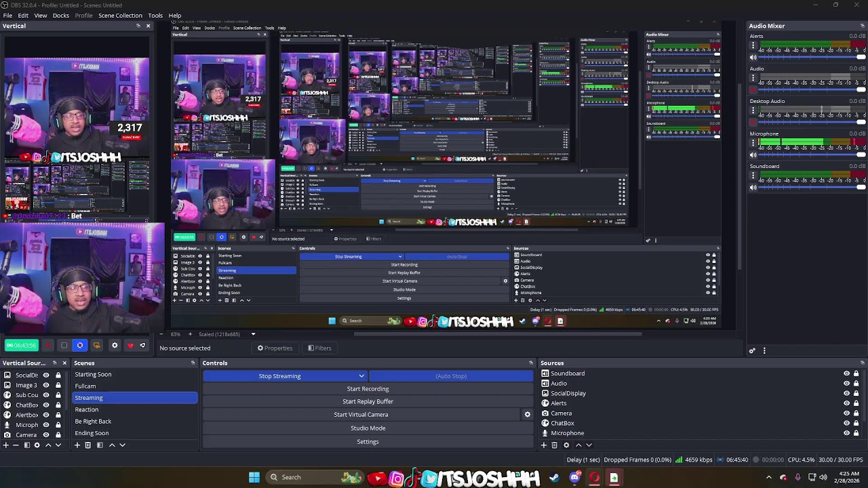Move selected source down in Sources

point(589,445)
